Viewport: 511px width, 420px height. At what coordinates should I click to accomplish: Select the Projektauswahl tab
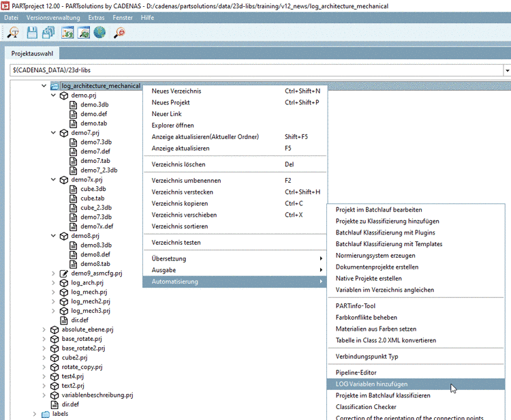32,53
